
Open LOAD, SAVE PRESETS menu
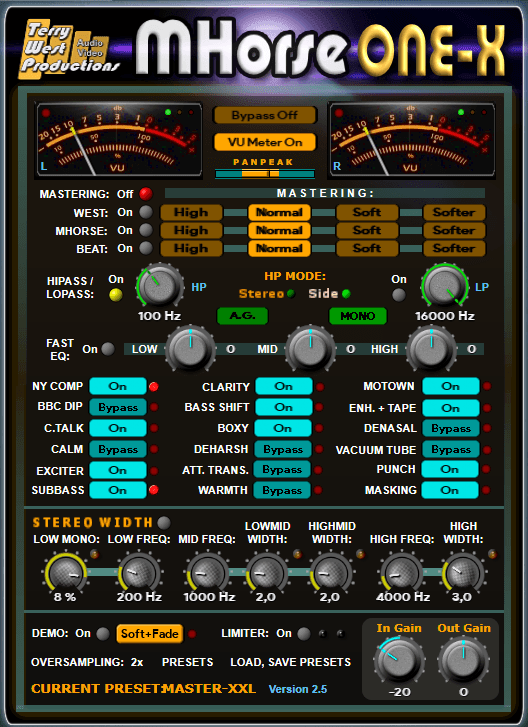click(291, 662)
